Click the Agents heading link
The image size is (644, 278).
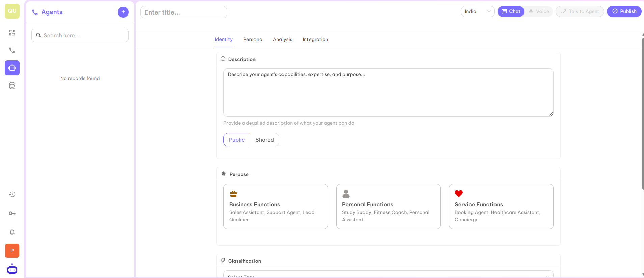click(52, 12)
